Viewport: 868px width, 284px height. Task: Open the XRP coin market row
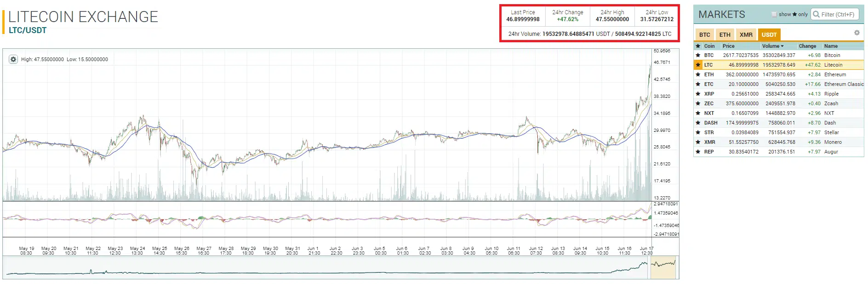tap(778, 94)
